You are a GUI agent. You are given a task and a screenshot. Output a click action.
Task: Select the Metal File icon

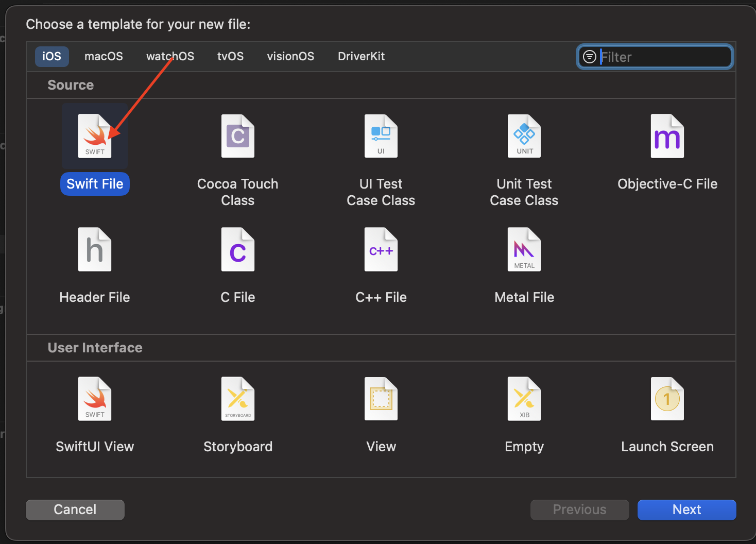coord(524,249)
